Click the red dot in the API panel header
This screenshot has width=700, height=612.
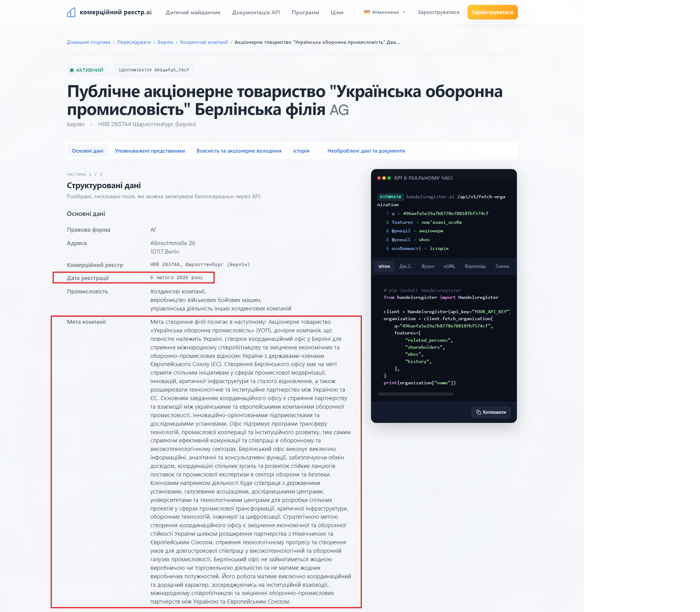point(379,178)
